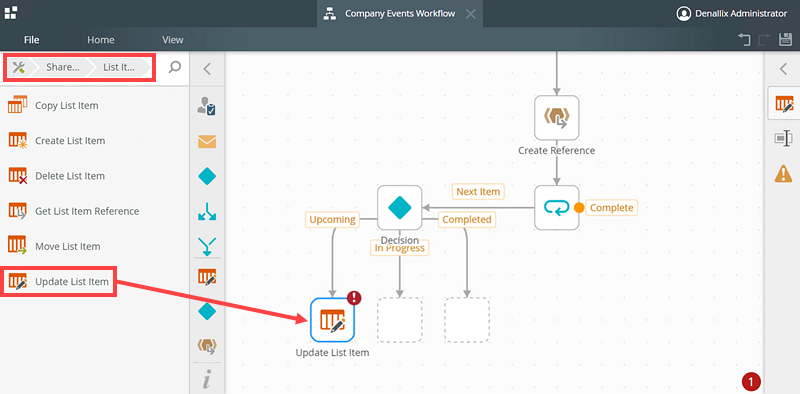Pick the Create Reference favorite icon
This screenshot has width=800, height=394.
pos(207,346)
